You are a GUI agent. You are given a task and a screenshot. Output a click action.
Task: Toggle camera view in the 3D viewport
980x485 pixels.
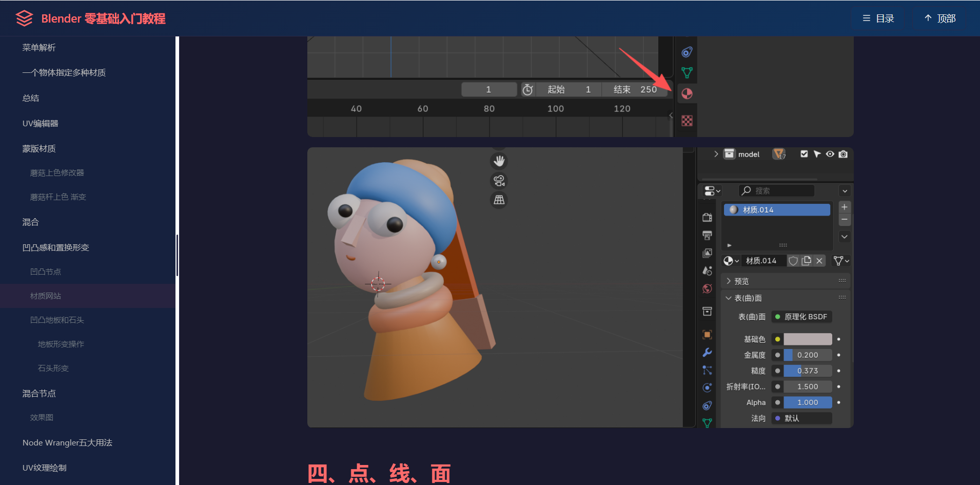(499, 181)
